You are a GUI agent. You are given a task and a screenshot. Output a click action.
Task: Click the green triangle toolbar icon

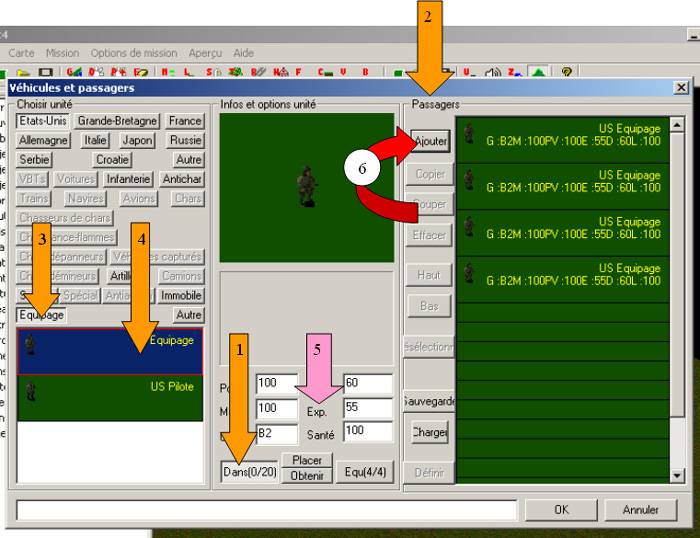coord(539,72)
